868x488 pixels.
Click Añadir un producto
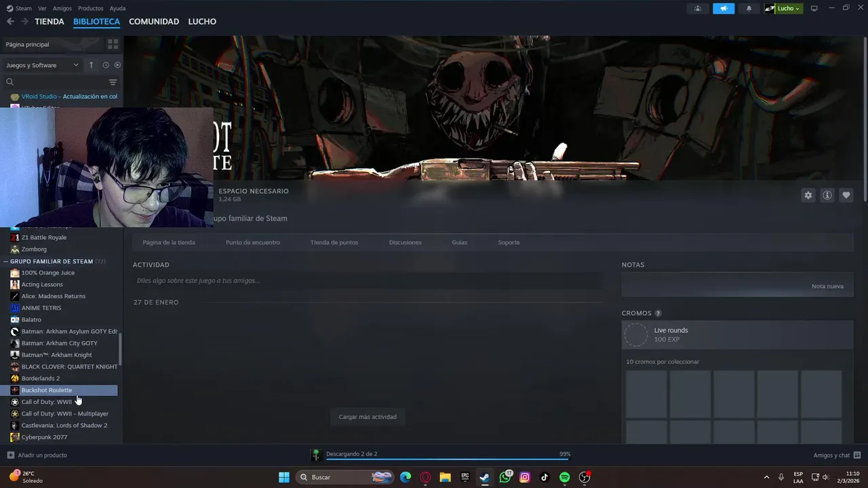37,455
